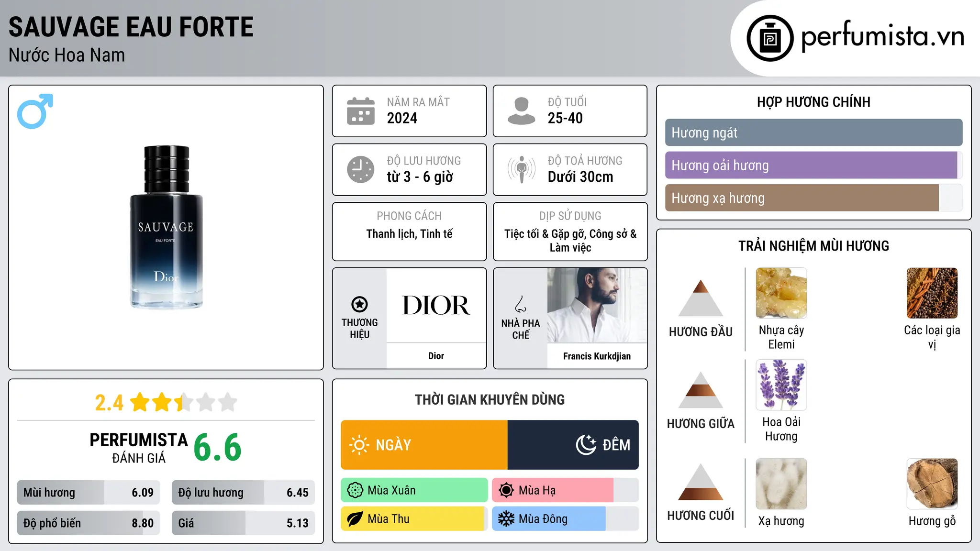Open the Hương gỗ wood image
The width and height of the screenshot is (980, 551).
(x=932, y=484)
